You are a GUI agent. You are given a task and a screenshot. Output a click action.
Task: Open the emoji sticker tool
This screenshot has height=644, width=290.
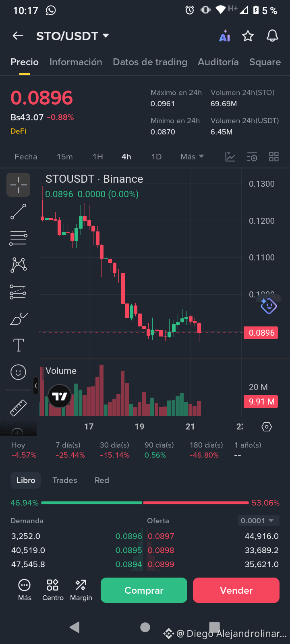pyautogui.click(x=19, y=372)
